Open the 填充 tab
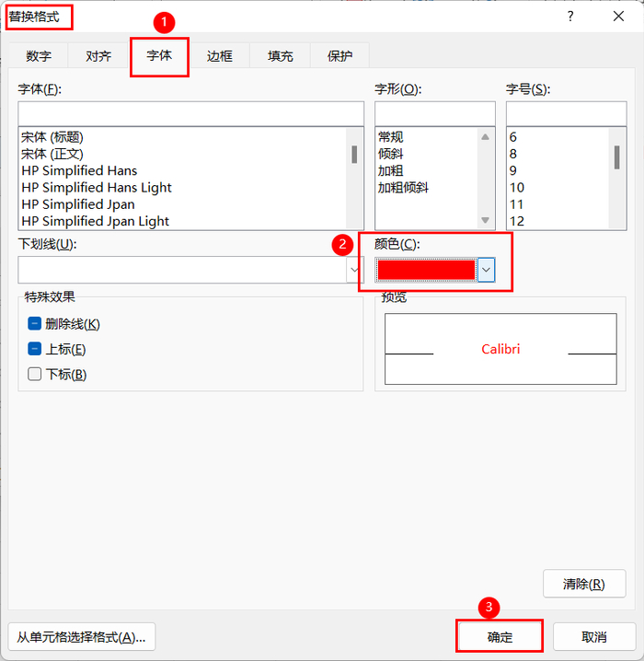This screenshot has width=644, height=661. (x=280, y=55)
